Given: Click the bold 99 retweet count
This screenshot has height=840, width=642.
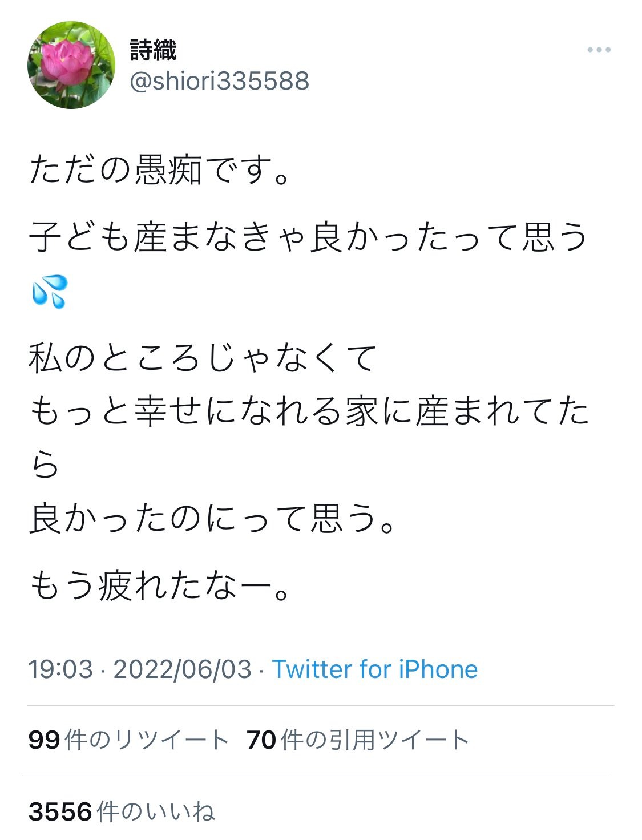Looking at the screenshot, I should (x=44, y=740).
